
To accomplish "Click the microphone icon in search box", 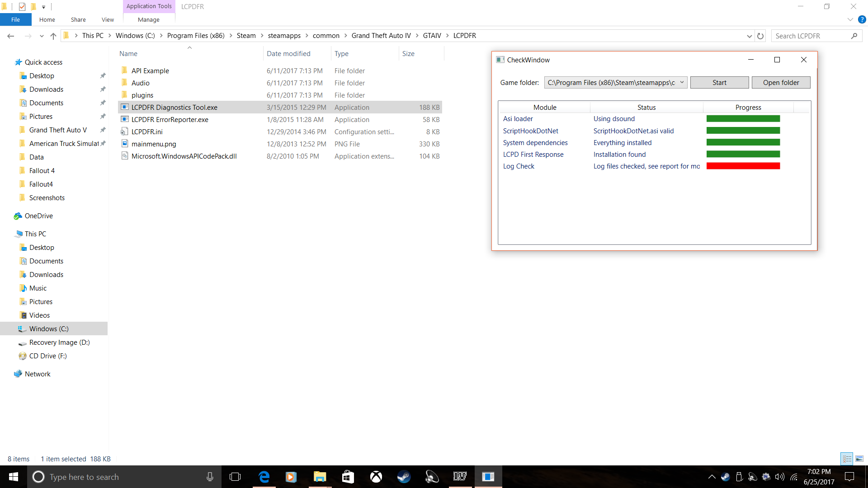I will [x=210, y=477].
